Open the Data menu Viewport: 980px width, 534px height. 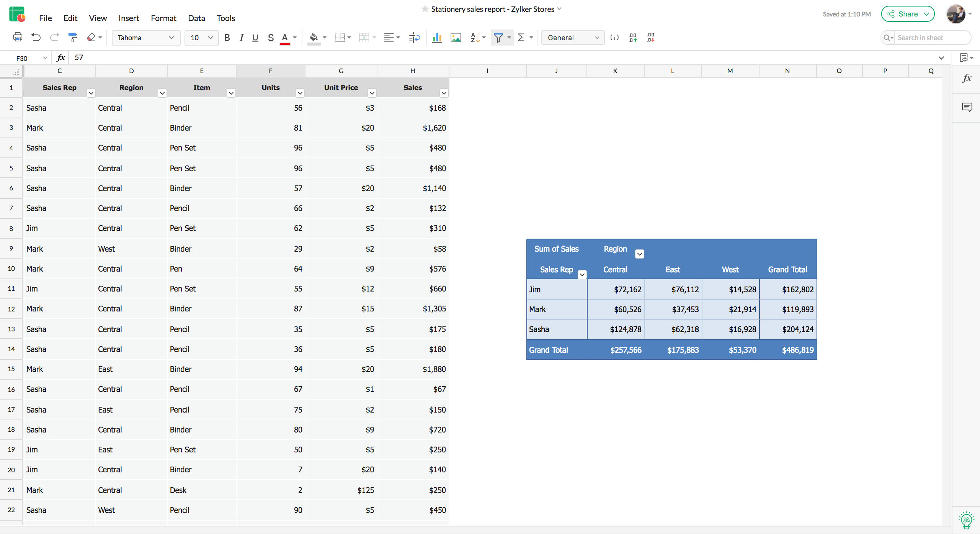click(196, 18)
